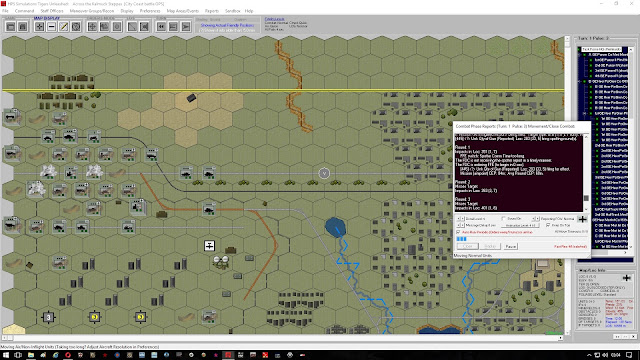Select the yellow ruler line tool

[64, 27]
